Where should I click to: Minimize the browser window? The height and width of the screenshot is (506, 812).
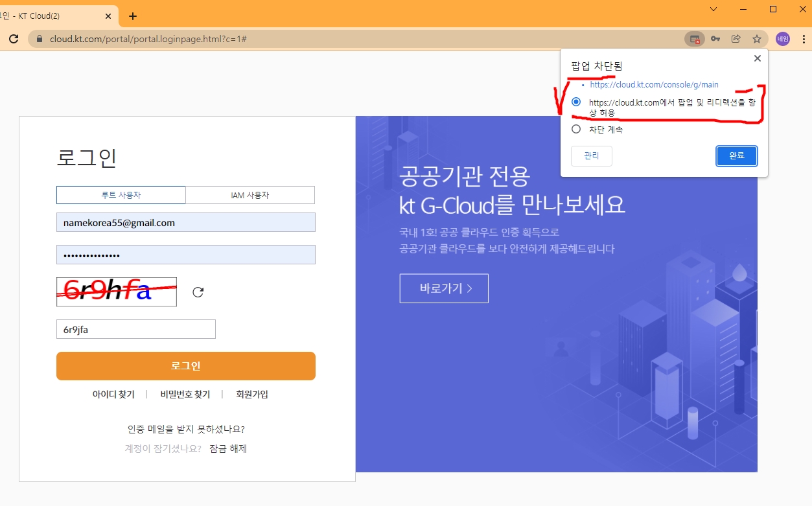tap(743, 9)
